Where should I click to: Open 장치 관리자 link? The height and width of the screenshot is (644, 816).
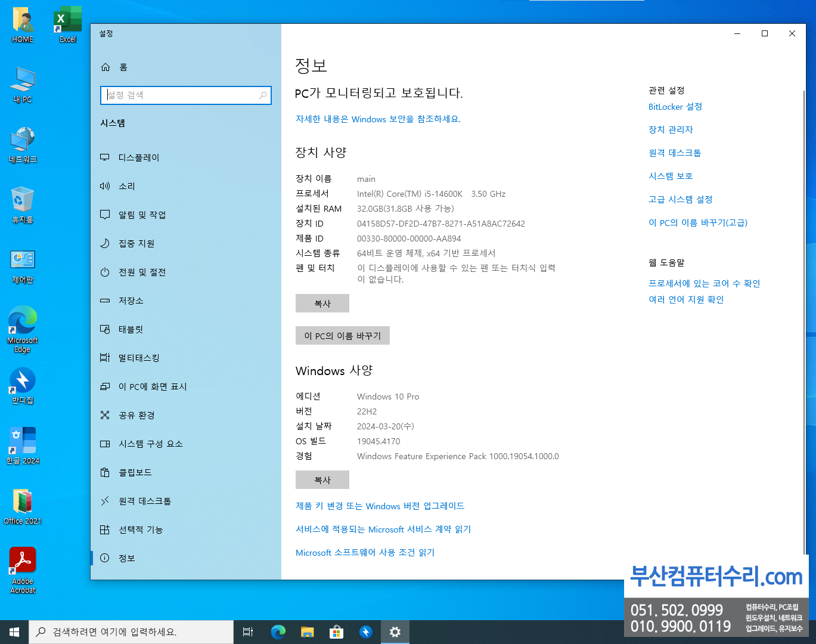click(671, 129)
